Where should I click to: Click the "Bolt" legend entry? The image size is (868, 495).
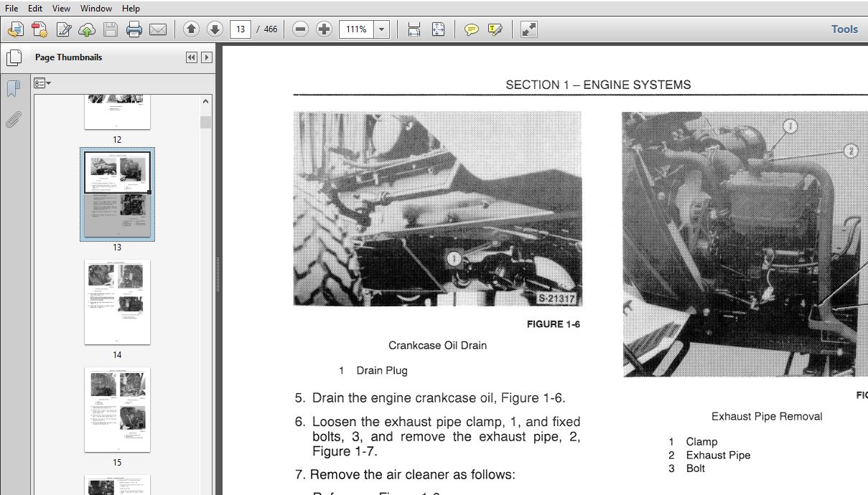pyautogui.click(x=695, y=468)
